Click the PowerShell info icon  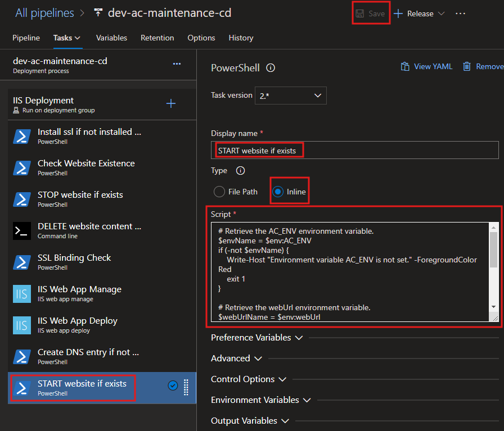pos(271,68)
